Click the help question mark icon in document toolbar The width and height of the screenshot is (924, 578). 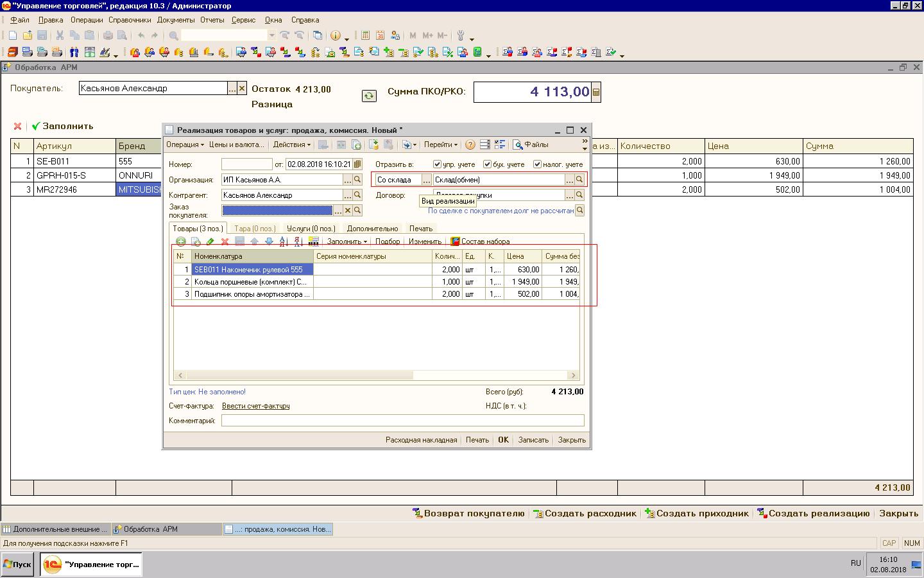[x=470, y=145]
